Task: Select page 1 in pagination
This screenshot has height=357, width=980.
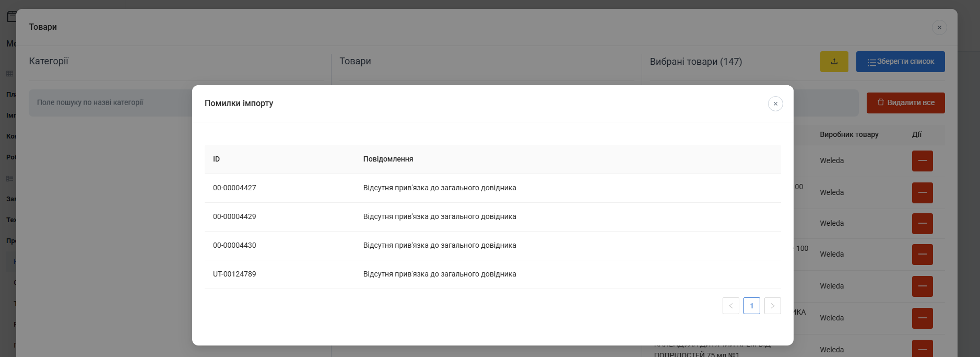Action: pyautogui.click(x=751, y=306)
